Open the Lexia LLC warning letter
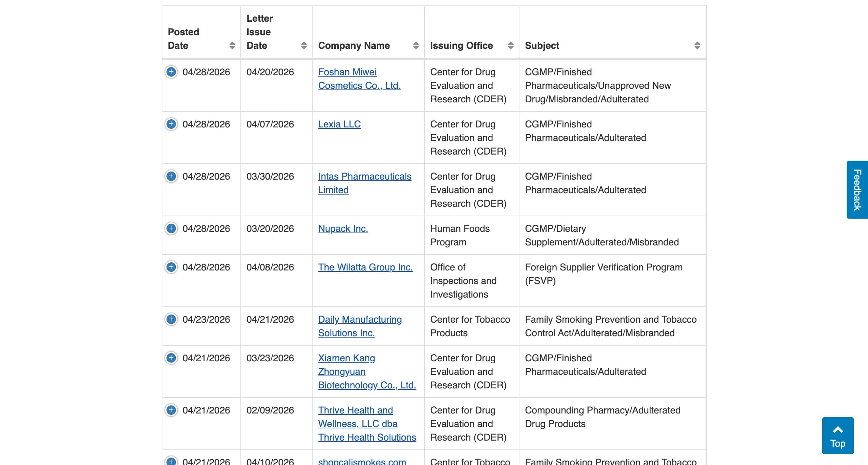The width and height of the screenshot is (868, 465). coord(339,124)
